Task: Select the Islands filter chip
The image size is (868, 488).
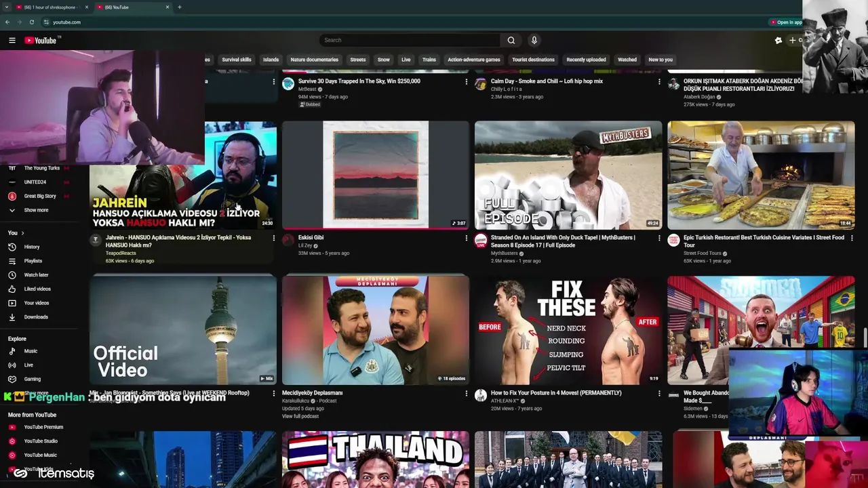Action: click(x=271, y=60)
